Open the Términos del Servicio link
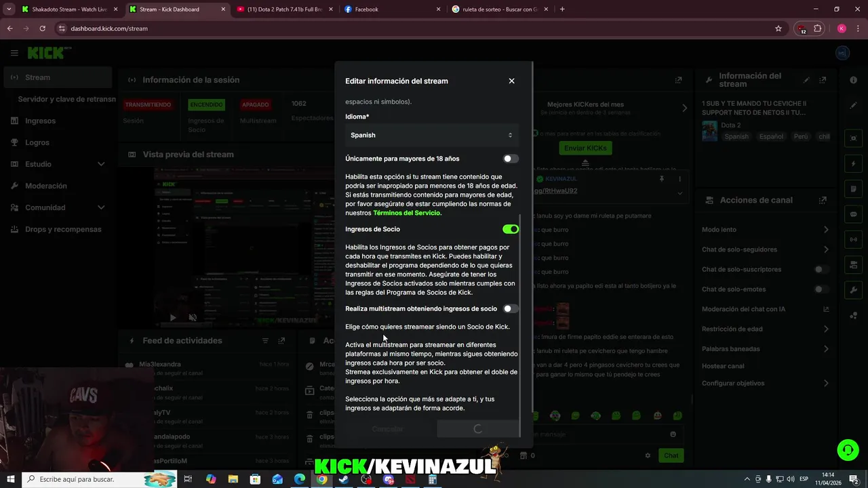The image size is (868, 488). (x=407, y=213)
